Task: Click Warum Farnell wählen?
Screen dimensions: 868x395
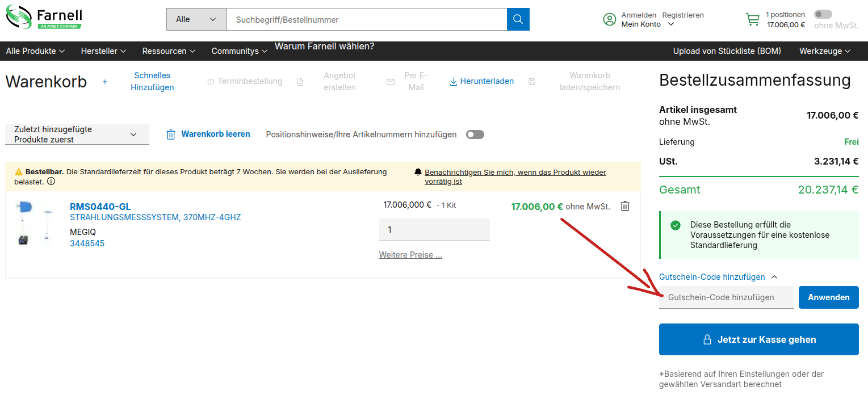Action: (324, 47)
